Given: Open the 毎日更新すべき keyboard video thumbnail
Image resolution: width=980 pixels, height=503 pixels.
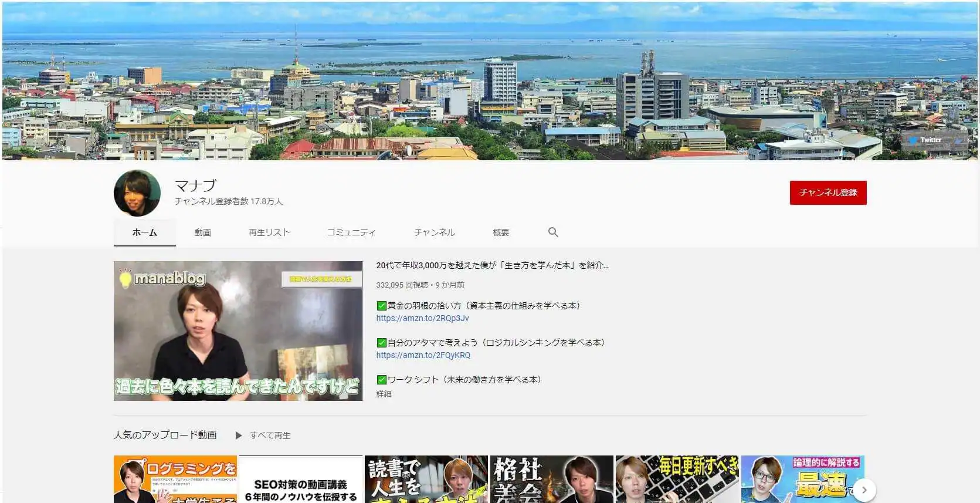Looking at the screenshot, I should pyautogui.click(x=677, y=480).
